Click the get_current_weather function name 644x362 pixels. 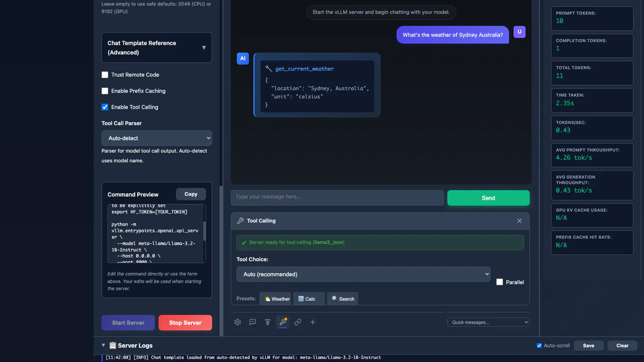pos(305,69)
